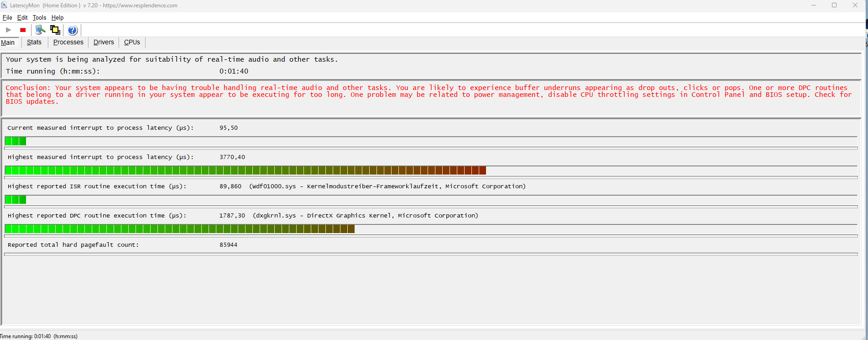Switch to the CPUs tab
The image size is (868, 340).
coord(132,42)
